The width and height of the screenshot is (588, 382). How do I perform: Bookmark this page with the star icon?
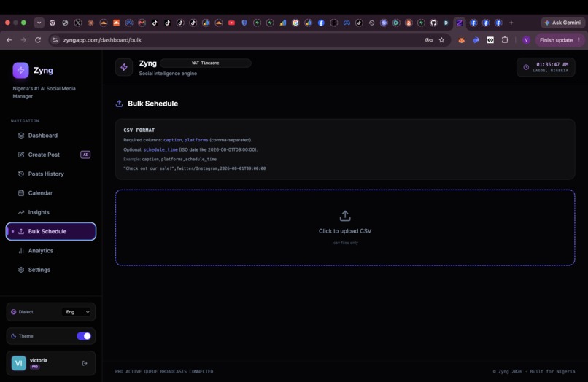click(x=442, y=40)
